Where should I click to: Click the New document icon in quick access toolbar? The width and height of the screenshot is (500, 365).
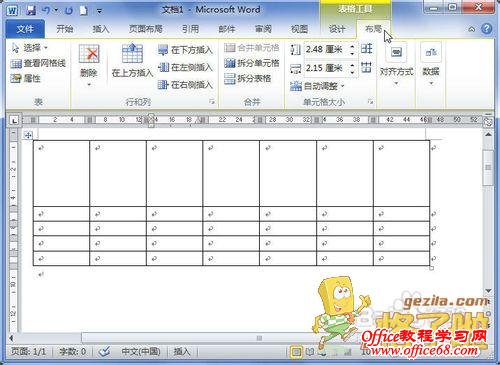click(x=83, y=10)
